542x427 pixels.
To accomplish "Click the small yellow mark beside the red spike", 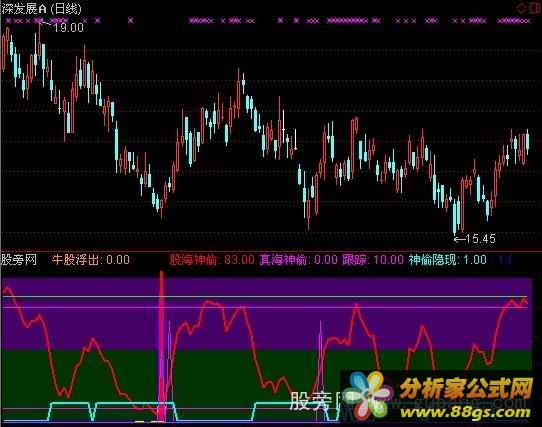I will (x=139, y=422).
